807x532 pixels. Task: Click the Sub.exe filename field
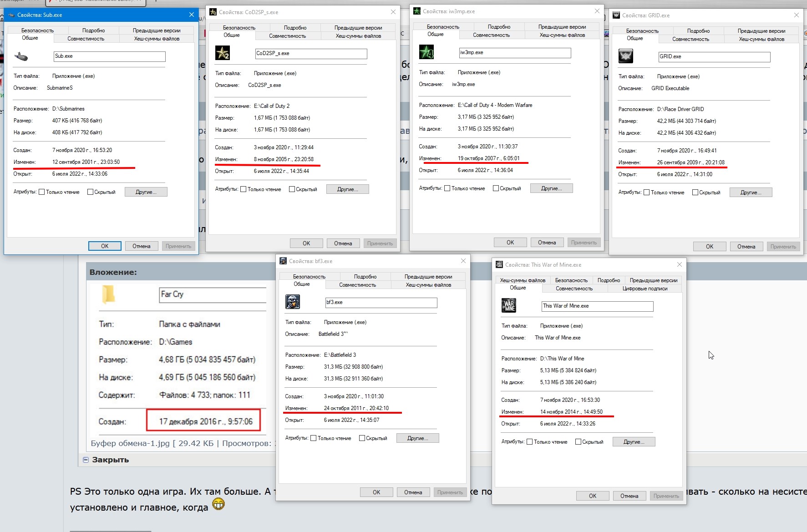pyautogui.click(x=110, y=56)
